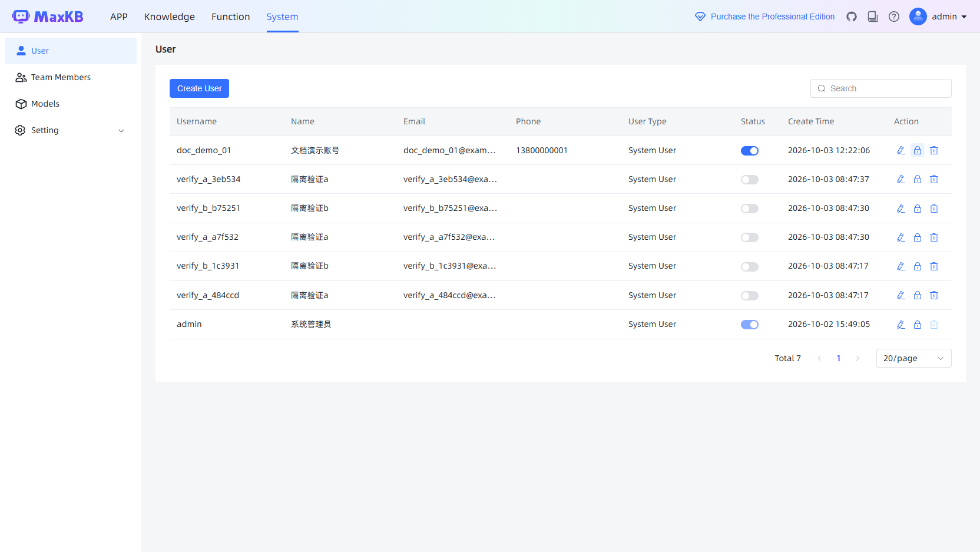The width and height of the screenshot is (980, 552).
Task: Edit user verify_a_3eb534
Action: (901, 179)
